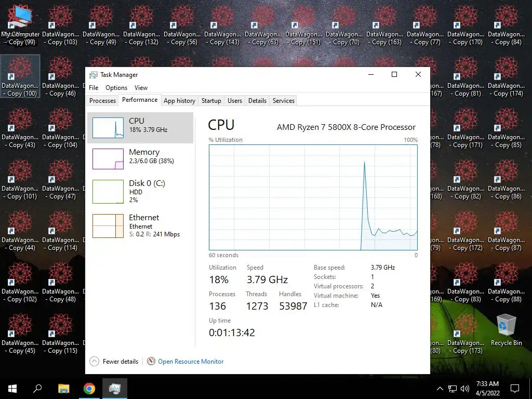
Task: Select DataWagon Copy (47) desktop shortcut
Action: 61,179
